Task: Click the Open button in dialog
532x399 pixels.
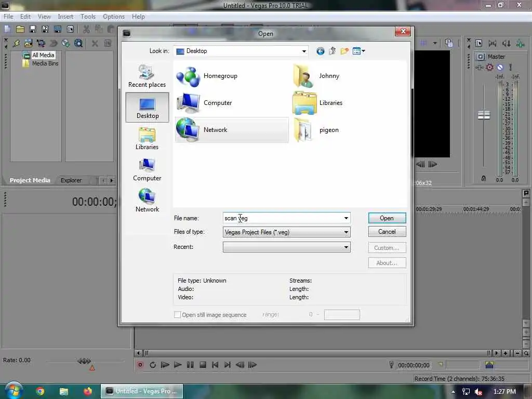Action: [x=387, y=218]
